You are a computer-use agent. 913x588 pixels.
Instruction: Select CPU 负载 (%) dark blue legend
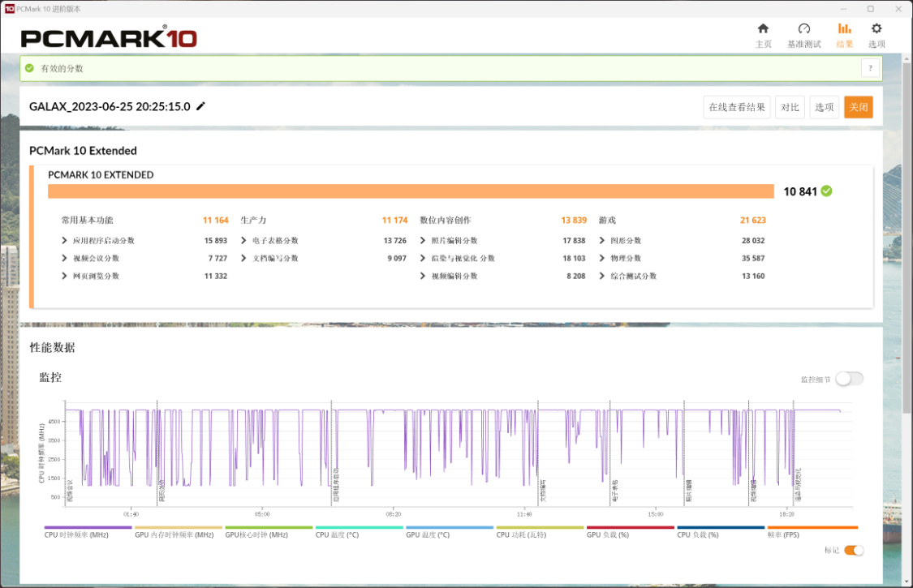pos(721,532)
